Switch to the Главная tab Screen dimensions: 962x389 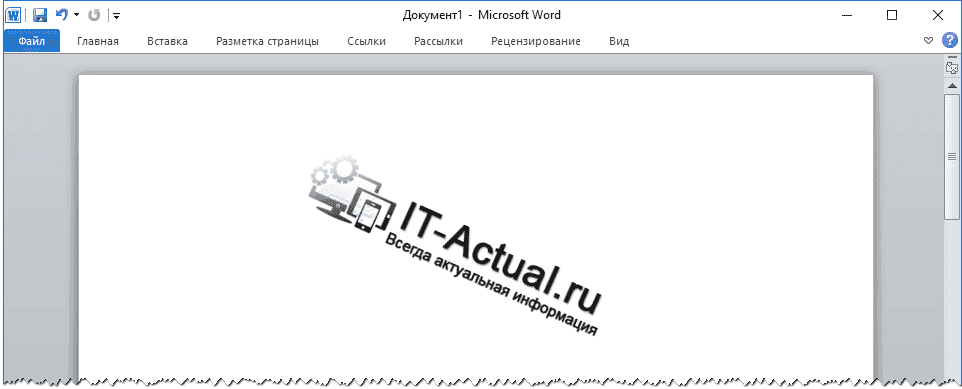pos(98,41)
